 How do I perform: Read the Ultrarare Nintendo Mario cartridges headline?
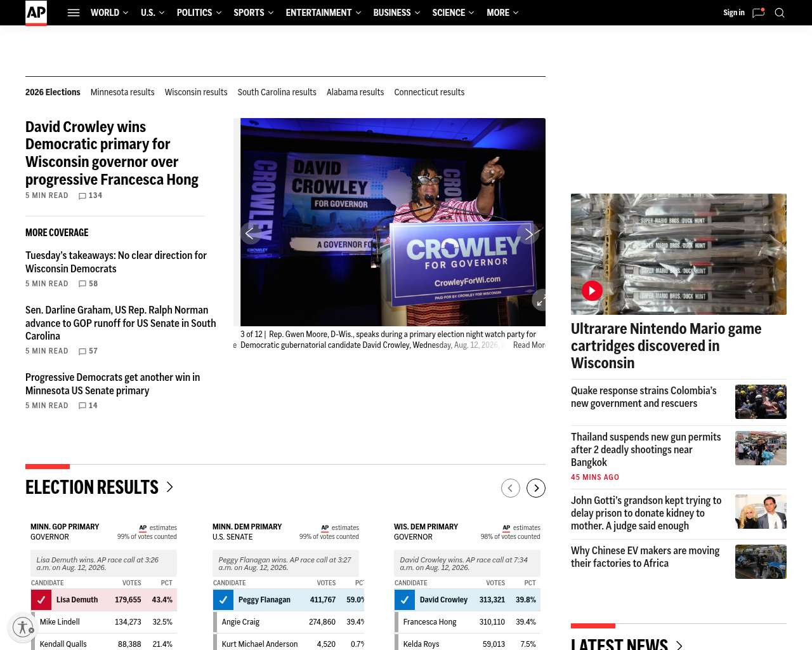point(666,346)
